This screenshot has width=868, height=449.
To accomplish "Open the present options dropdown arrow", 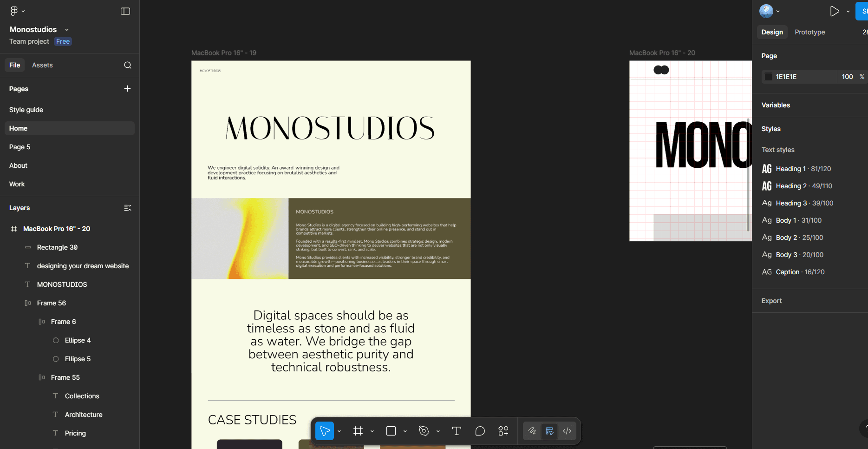I will click(848, 11).
